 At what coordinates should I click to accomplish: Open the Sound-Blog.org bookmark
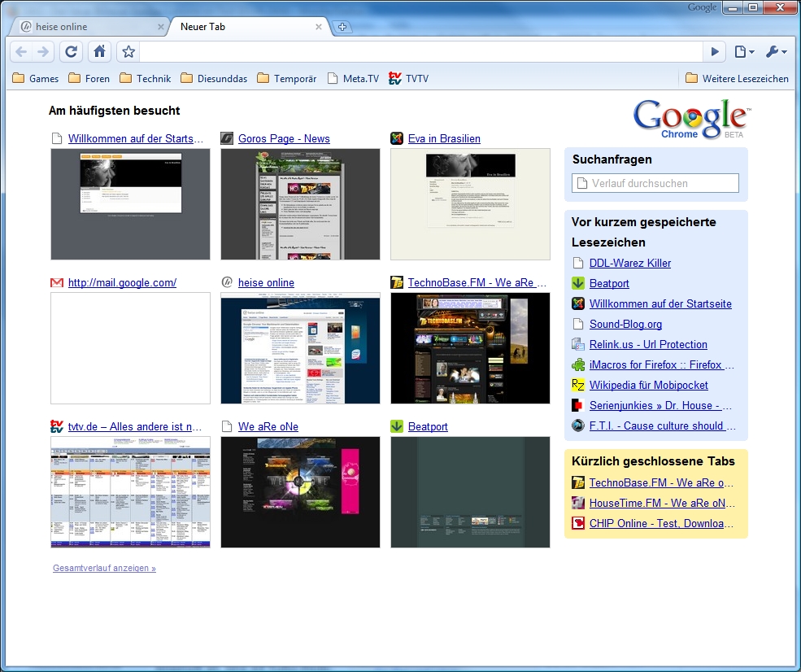tap(625, 325)
